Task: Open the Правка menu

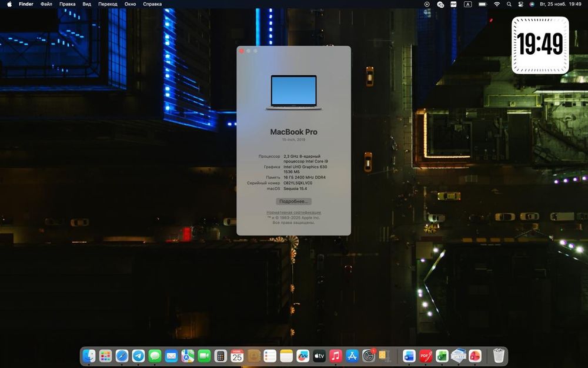Action: point(68,4)
